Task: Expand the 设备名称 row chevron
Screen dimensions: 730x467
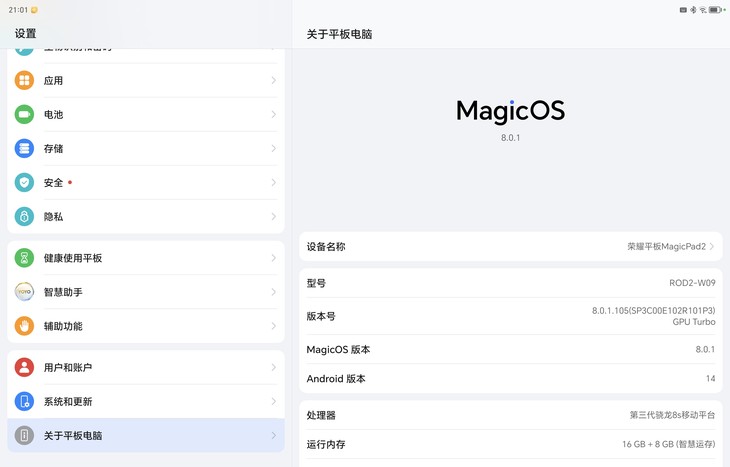Action: click(x=712, y=246)
